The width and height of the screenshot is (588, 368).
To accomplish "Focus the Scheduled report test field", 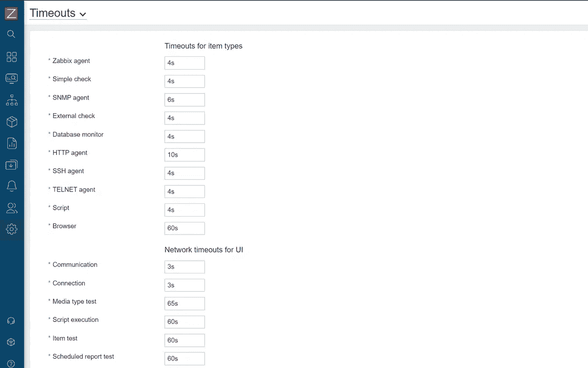I will tap(184, 358).
